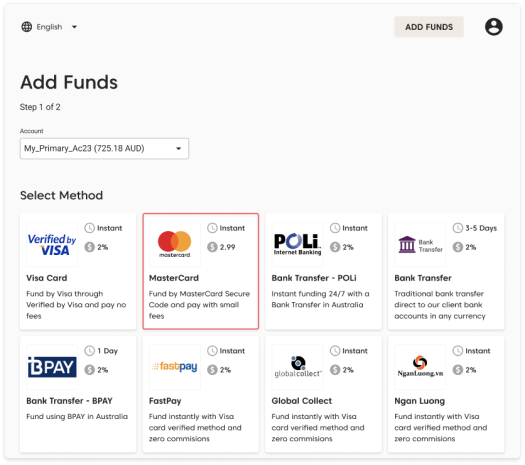Image resolution: width=525 pixels, height=465 pixels.
Task: Open the Account selection dropdown
Action: click(x=104, y=148)
